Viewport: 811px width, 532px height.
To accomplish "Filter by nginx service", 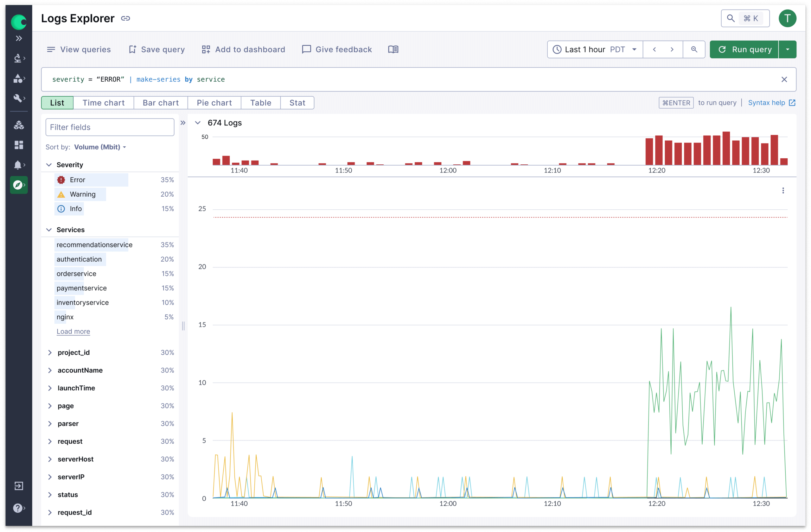I will [114, 317].
